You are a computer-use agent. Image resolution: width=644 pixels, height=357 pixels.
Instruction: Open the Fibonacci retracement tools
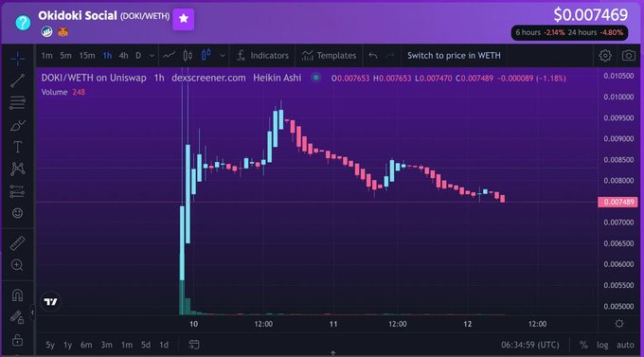tap(17, 102)
